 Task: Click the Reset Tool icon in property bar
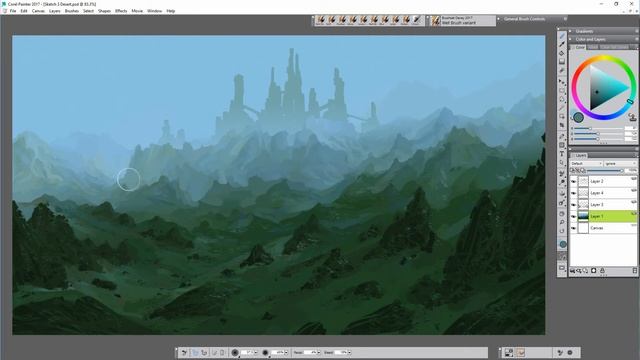(x=184, y=352)
